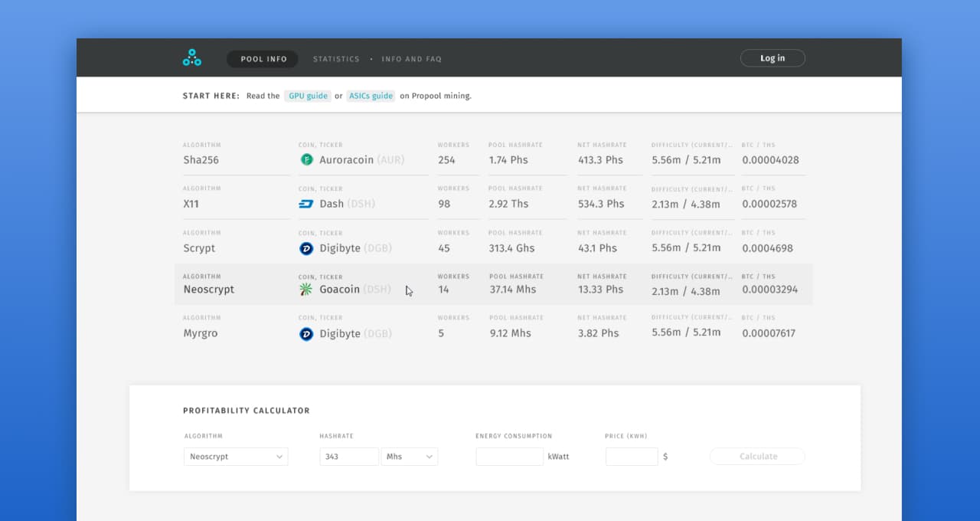980x521 pixels.
Task: Click the Energy Consumption input field
Action: tap(509, 456)
